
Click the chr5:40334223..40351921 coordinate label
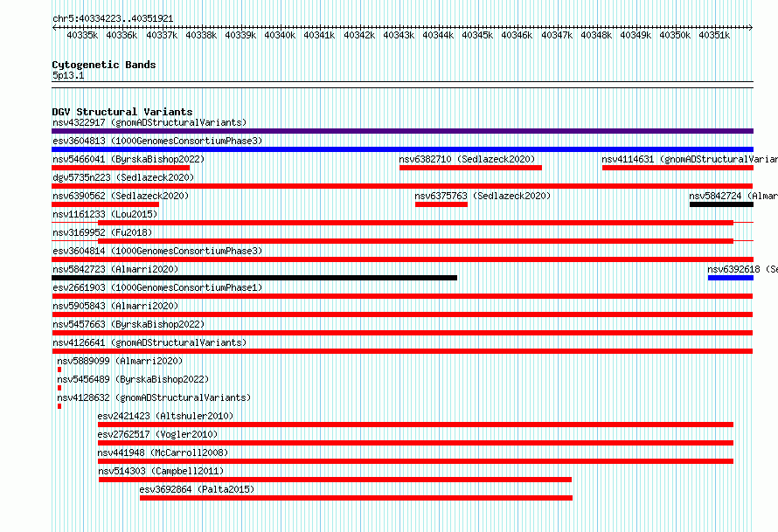pos(113,18)
